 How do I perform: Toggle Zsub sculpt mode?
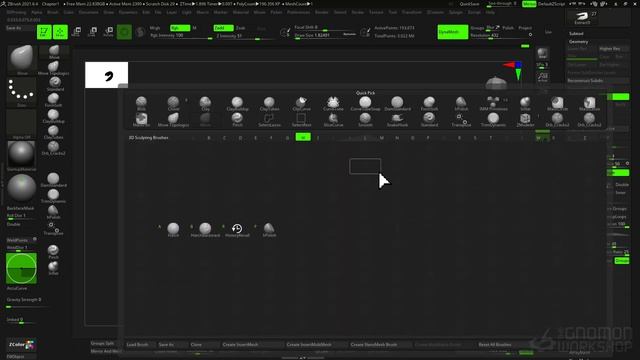click(x=241, y=28)
